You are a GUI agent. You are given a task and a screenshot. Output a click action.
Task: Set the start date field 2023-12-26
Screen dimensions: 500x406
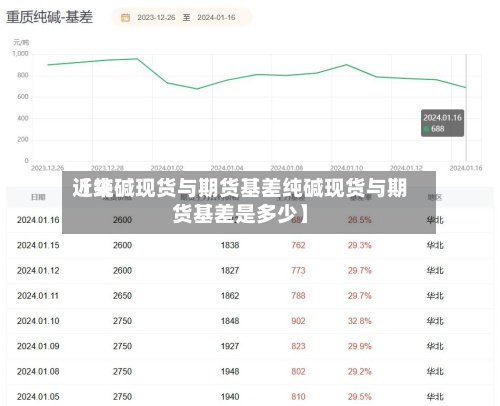click(156, 17)
